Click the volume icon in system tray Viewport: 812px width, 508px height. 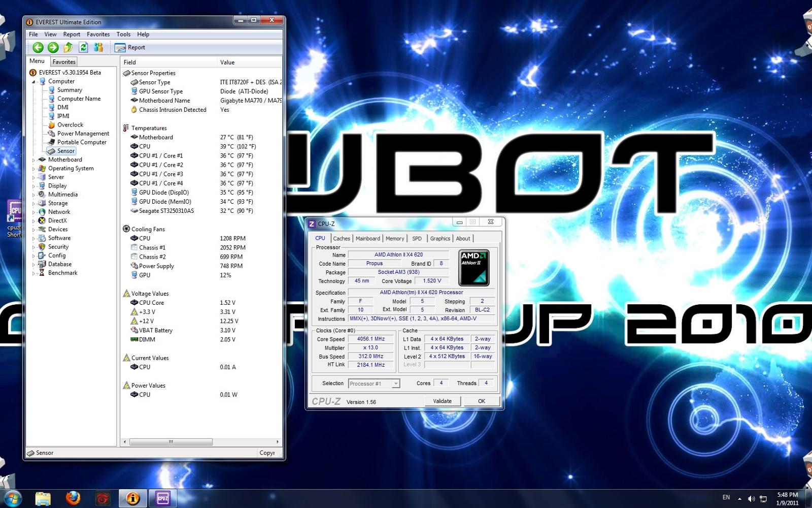click(x=751, y=499)
